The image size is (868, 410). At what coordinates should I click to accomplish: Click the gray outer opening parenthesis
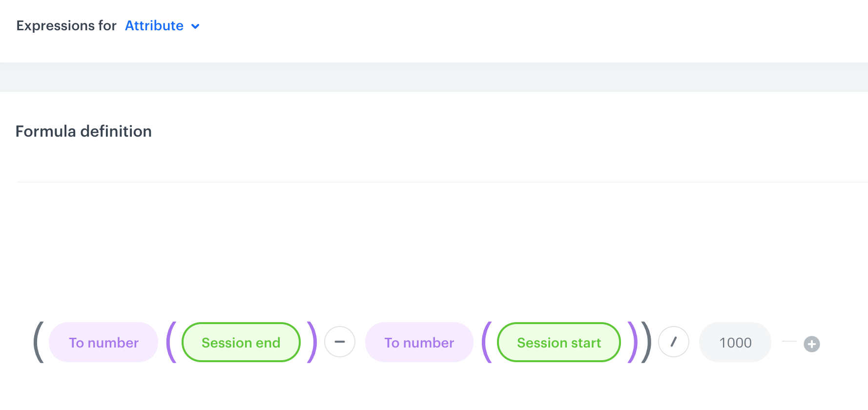(39, 342)
